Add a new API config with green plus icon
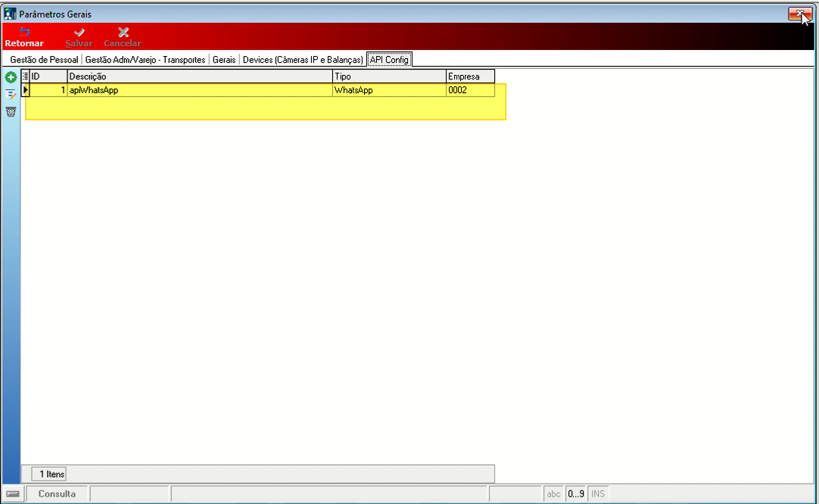The image size is (819, 504). [11, 77]
